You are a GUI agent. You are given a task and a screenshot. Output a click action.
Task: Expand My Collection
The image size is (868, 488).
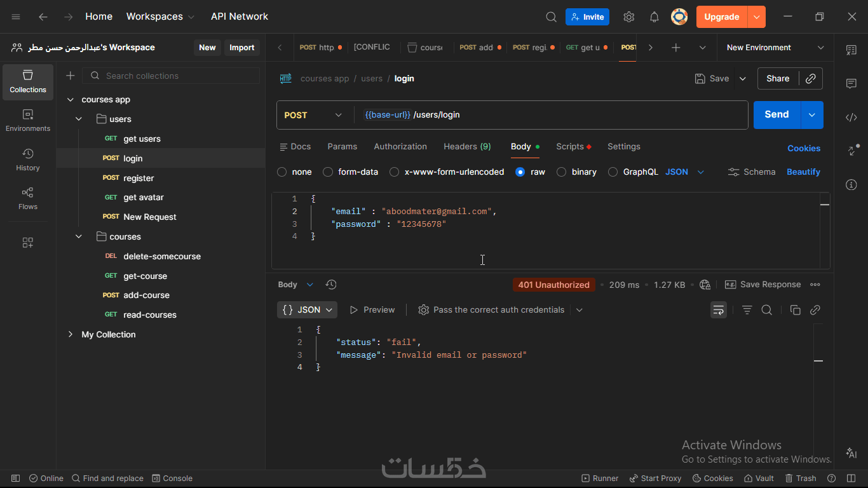[70, 335]
